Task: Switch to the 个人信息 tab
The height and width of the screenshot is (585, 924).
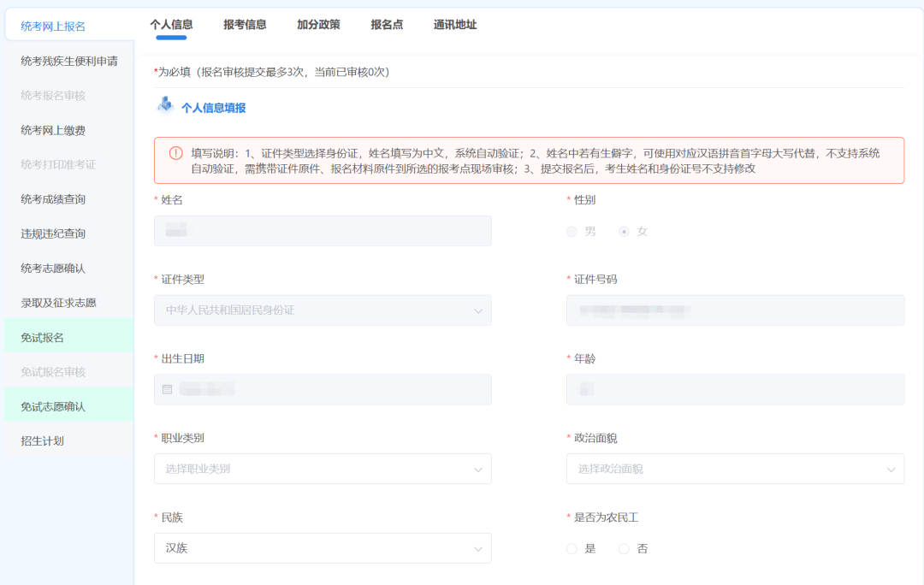Action: coord(171,25)
